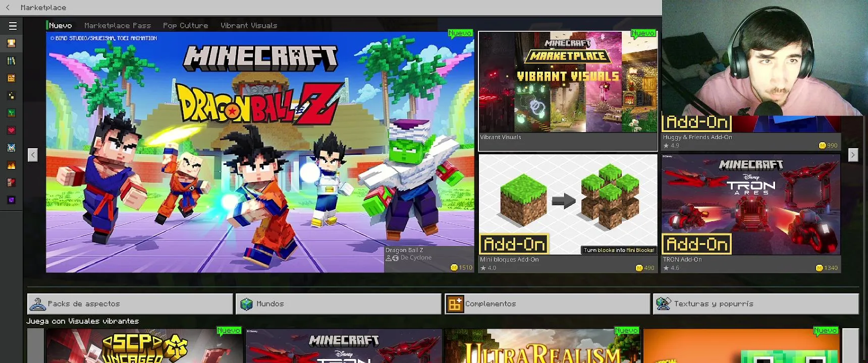Screen dimensions: 868x363
Task: Click the 4.6 star rating of TRON Add-On
Action: click(672, 268)
